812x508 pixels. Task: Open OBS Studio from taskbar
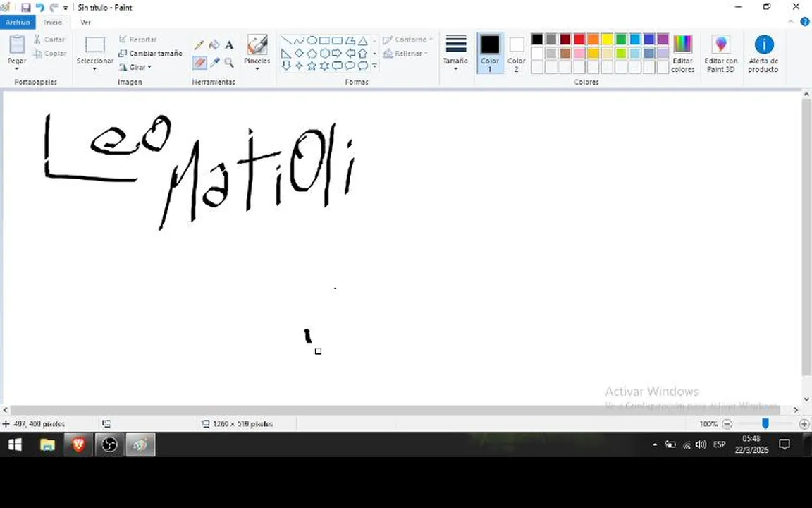coord(109,445)
